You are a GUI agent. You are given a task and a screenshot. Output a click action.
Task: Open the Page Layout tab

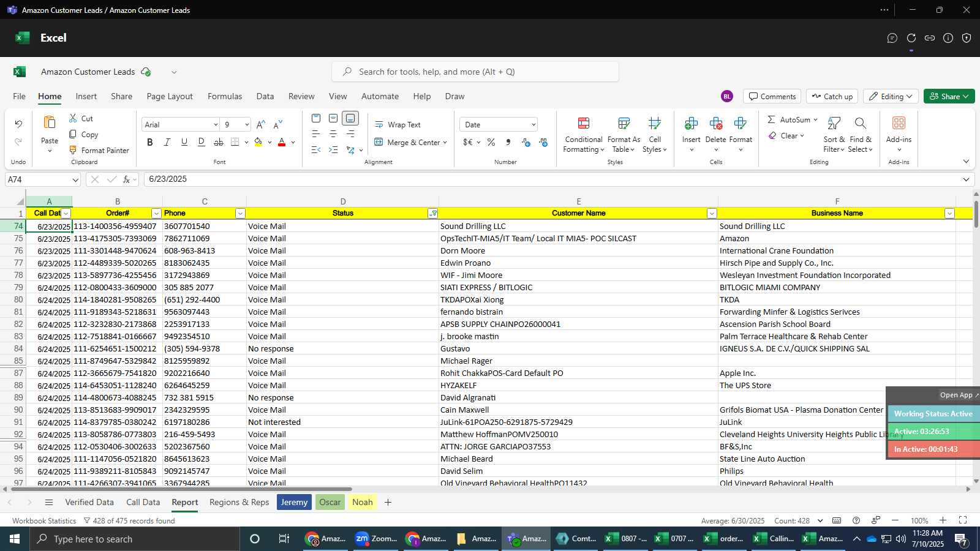click(170, 96)
